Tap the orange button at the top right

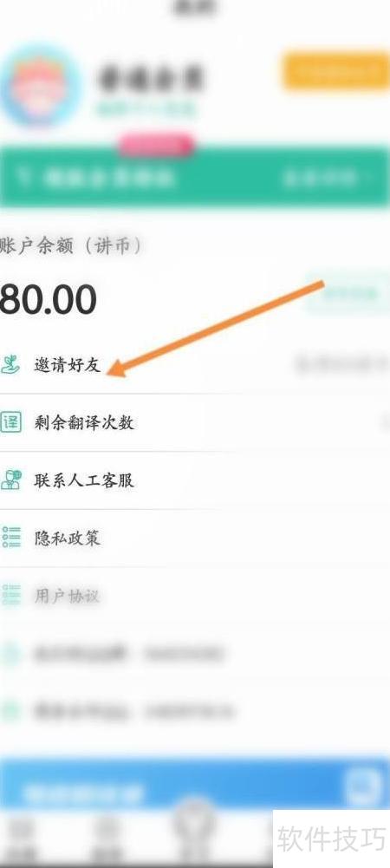pos(335,70)
